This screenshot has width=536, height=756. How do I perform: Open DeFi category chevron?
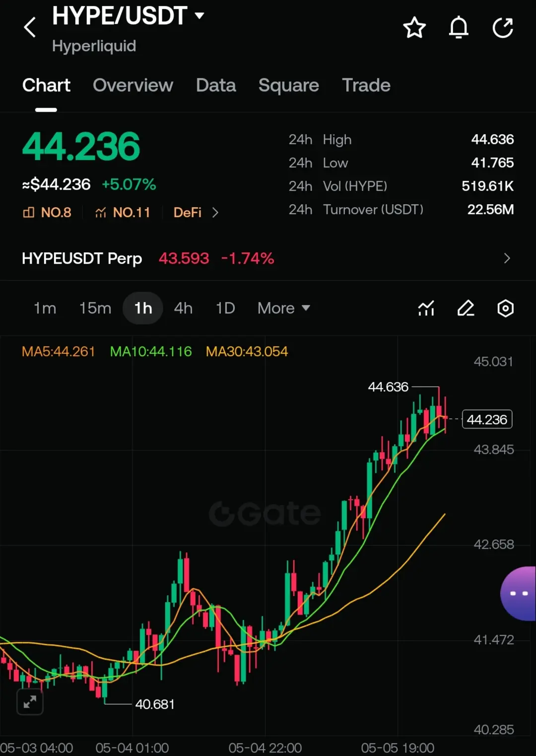tap(215, 213)
